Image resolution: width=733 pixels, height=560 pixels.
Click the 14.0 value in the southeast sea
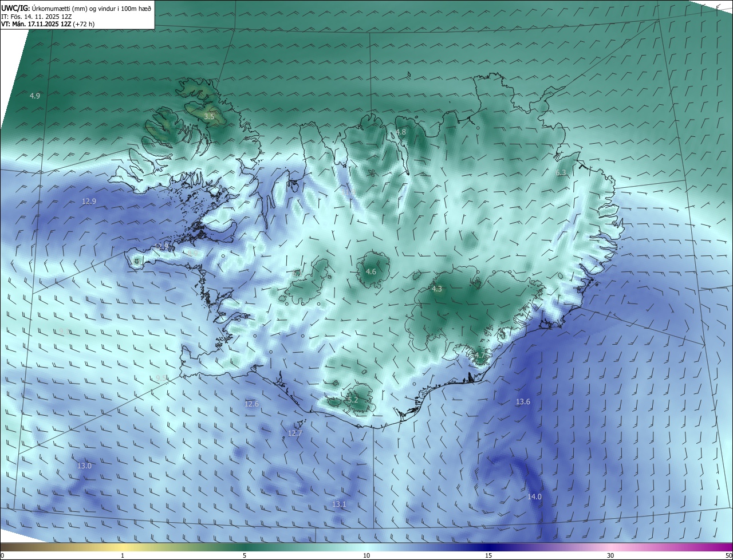click(x=534, y=497)
